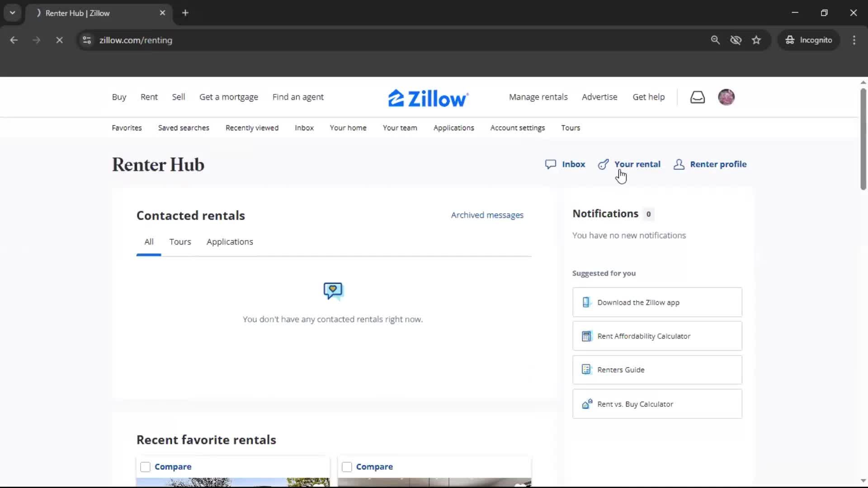
Task: Open the Rent Affordability Calculator card
Action: (656, 336)
